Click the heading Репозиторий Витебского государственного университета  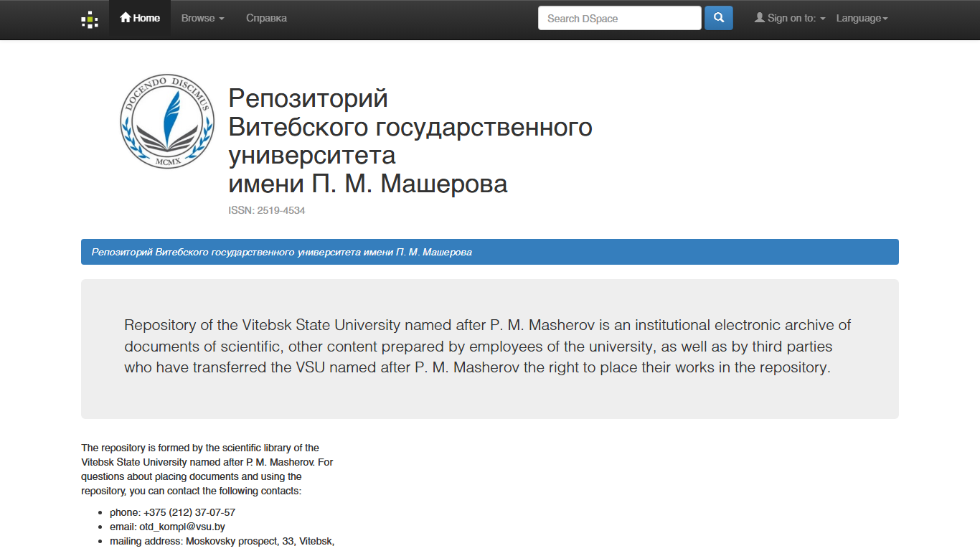[x=410, y=141]
